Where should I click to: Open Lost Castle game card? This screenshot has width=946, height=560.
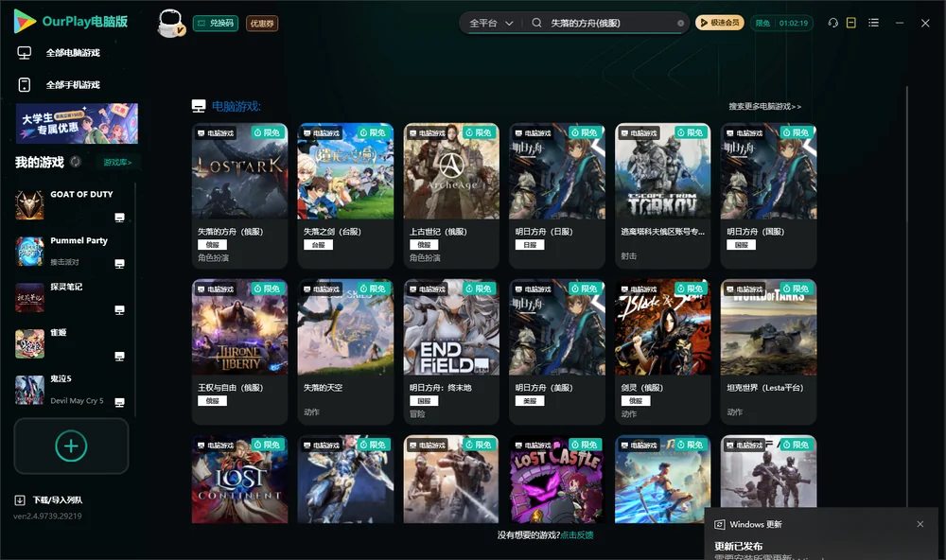click(557, 480)
